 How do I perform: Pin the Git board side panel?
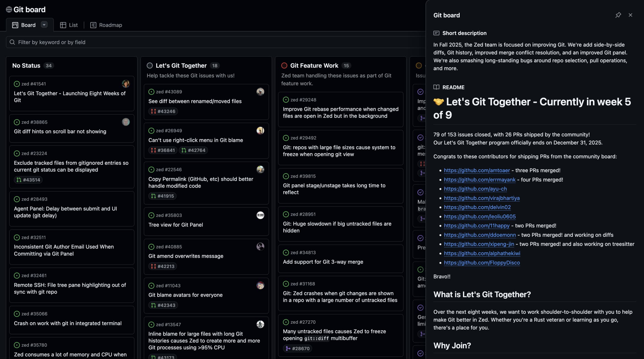[618, 15]
